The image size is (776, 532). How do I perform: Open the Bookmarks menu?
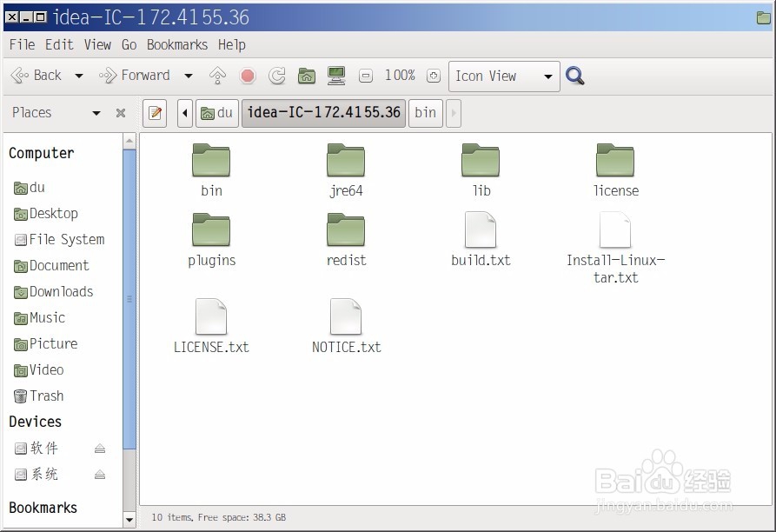coord(177,44)
